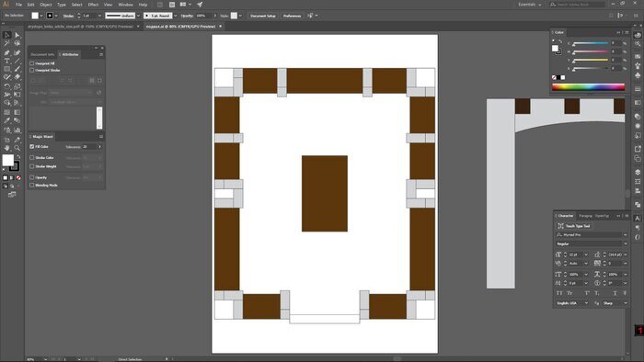This screenshot has height=362, width=644.
Task: Activate the Direct Selection tool
Action: (x=17, y=35)
